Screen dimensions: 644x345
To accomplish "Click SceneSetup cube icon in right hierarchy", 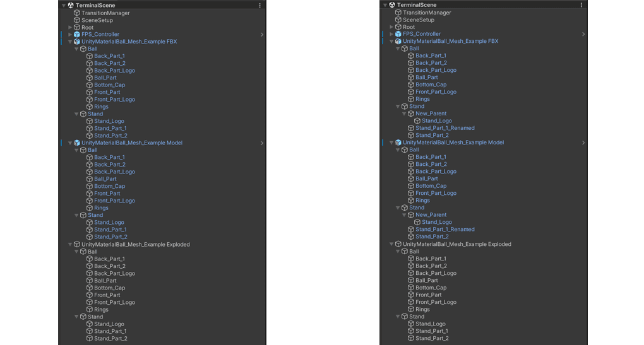I will coord(398,20).
